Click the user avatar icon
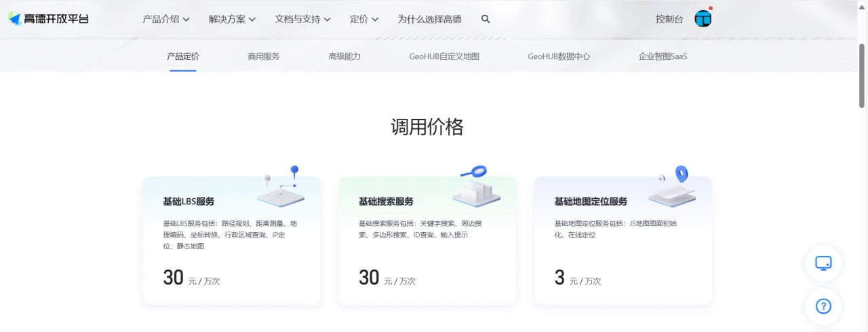This screenshot has width=868, height=332. (x=703, y=18)
